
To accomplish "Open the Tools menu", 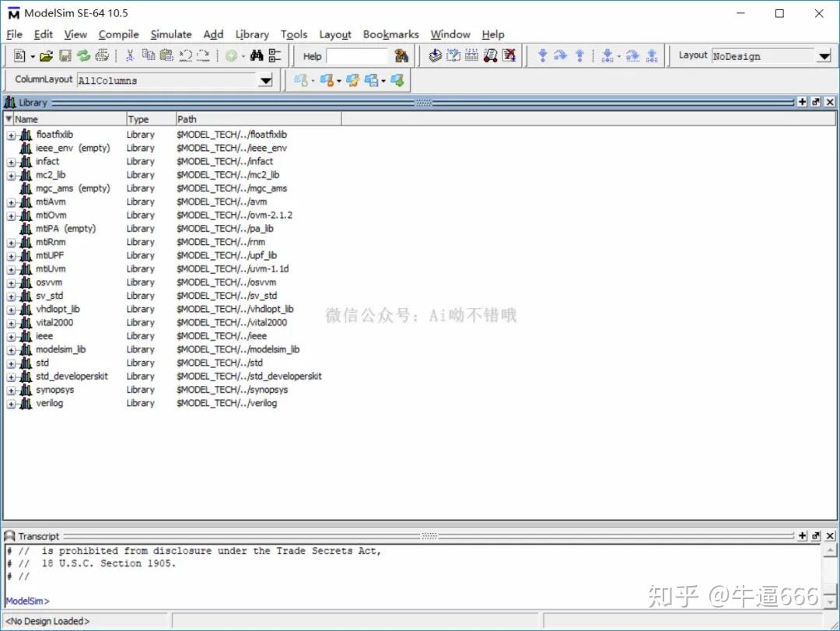I will tap(294, 34).
